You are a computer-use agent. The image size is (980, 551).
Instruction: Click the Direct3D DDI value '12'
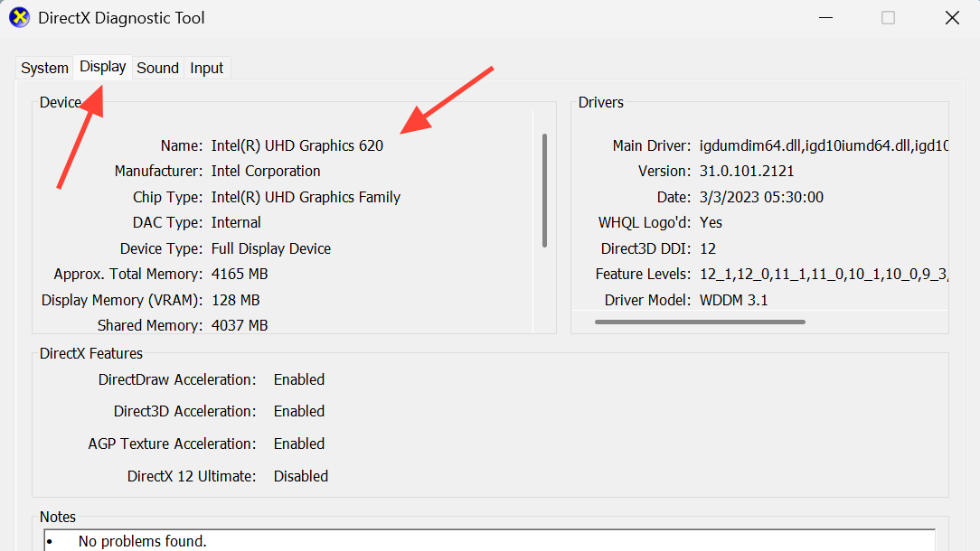click(708, 248)
